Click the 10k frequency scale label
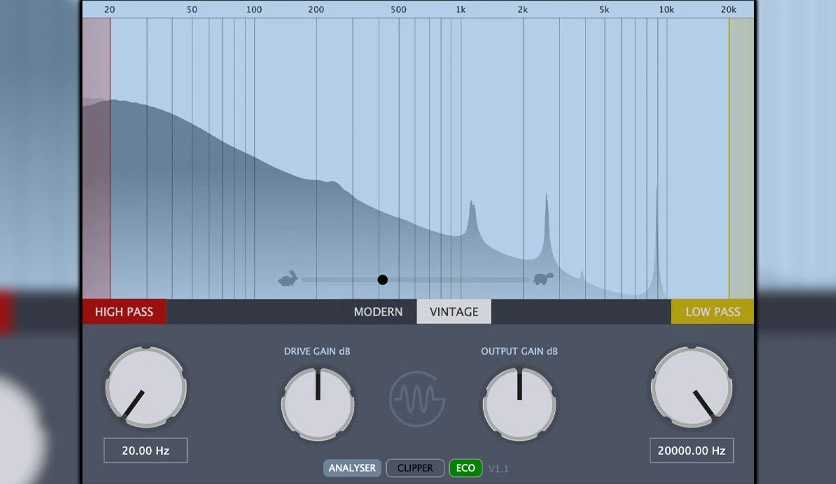Screen dimensions: 836x484 (x=666, y=10)
